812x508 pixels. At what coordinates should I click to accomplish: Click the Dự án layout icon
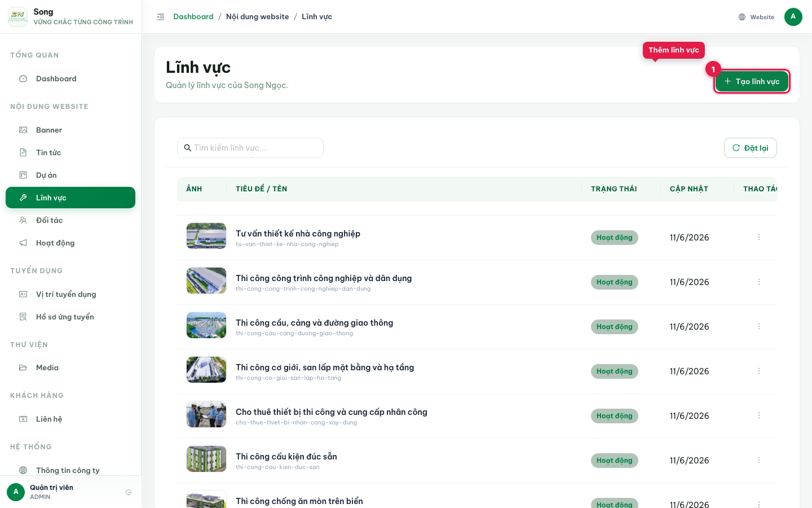pos(23,175)
